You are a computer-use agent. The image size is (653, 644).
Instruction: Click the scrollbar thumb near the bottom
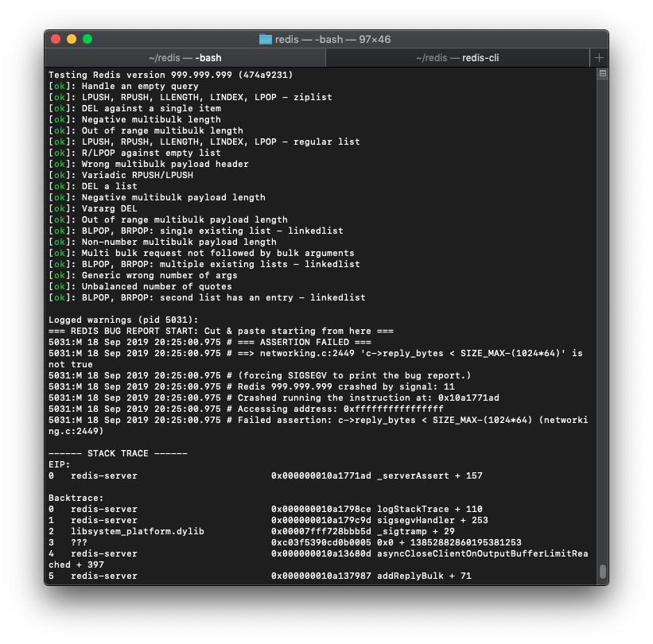(602, 572)
